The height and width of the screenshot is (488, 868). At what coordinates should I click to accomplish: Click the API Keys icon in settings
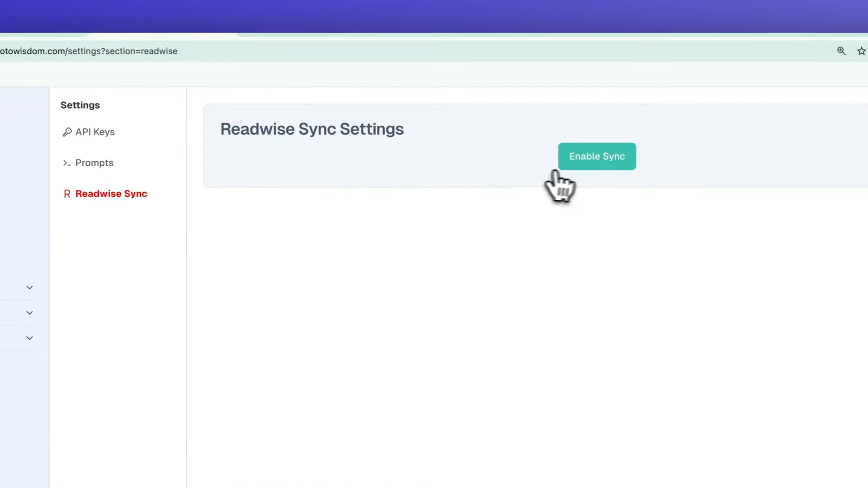[x=67, y=131]
